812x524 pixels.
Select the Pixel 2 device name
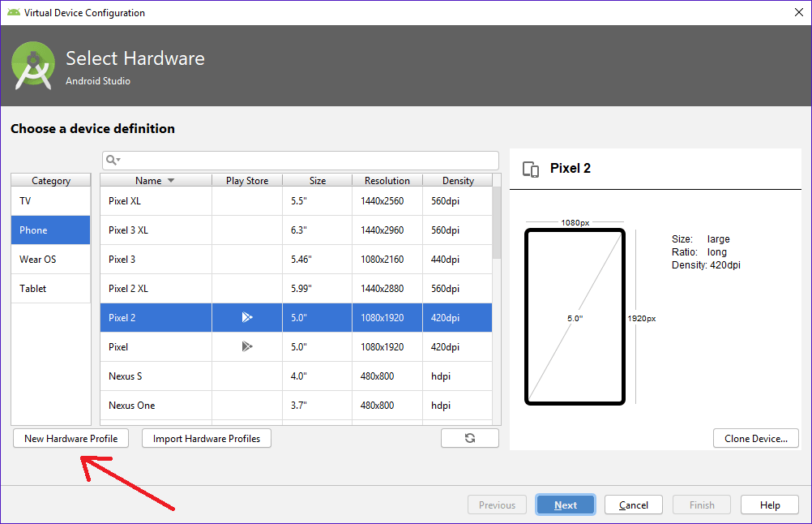[122, 318]
